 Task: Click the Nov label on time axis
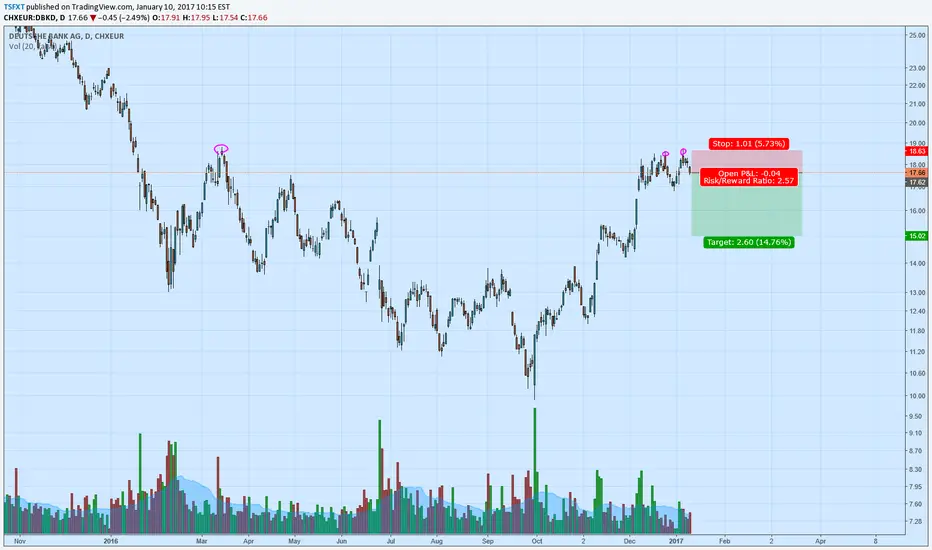[x=20, y=541]
